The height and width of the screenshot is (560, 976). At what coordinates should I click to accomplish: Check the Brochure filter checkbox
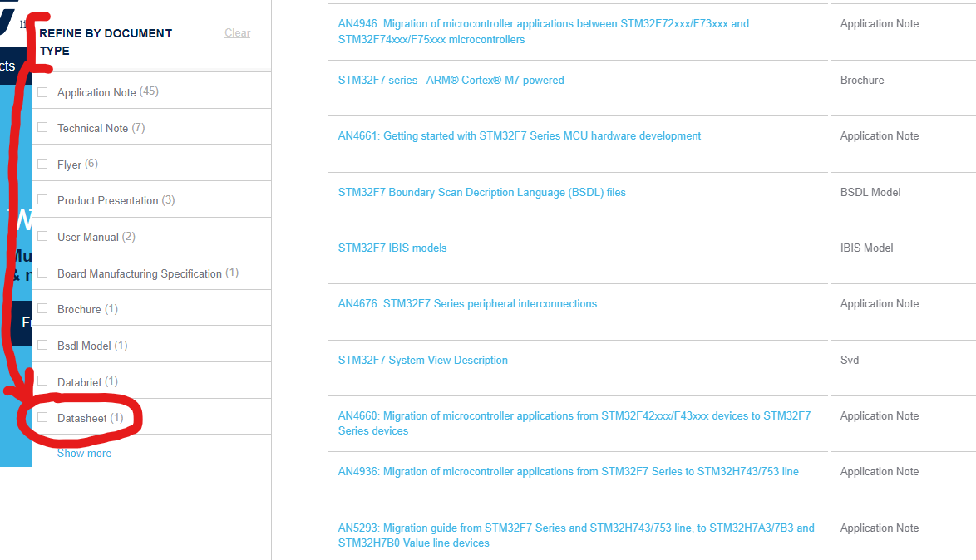42,308
